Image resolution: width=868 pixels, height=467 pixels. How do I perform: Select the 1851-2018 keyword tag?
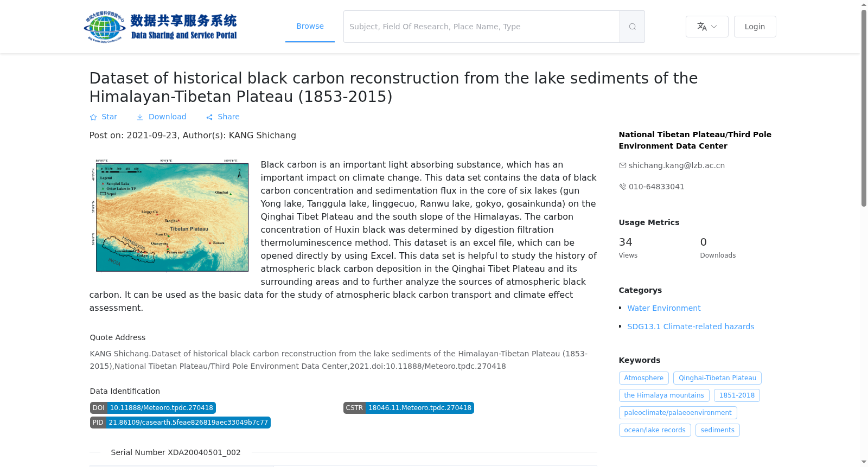click(737, 395)
